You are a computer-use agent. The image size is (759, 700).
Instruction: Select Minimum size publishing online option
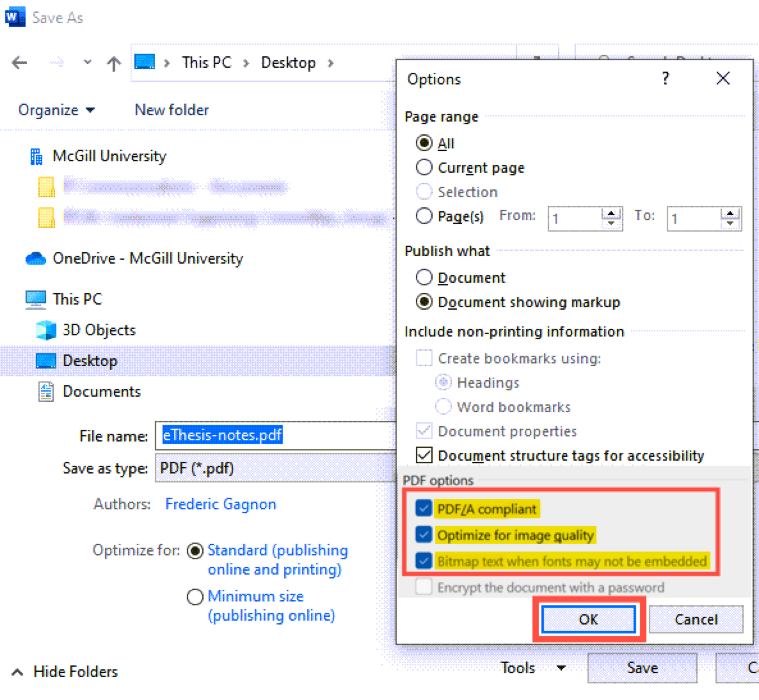click(x=195, y=597)
